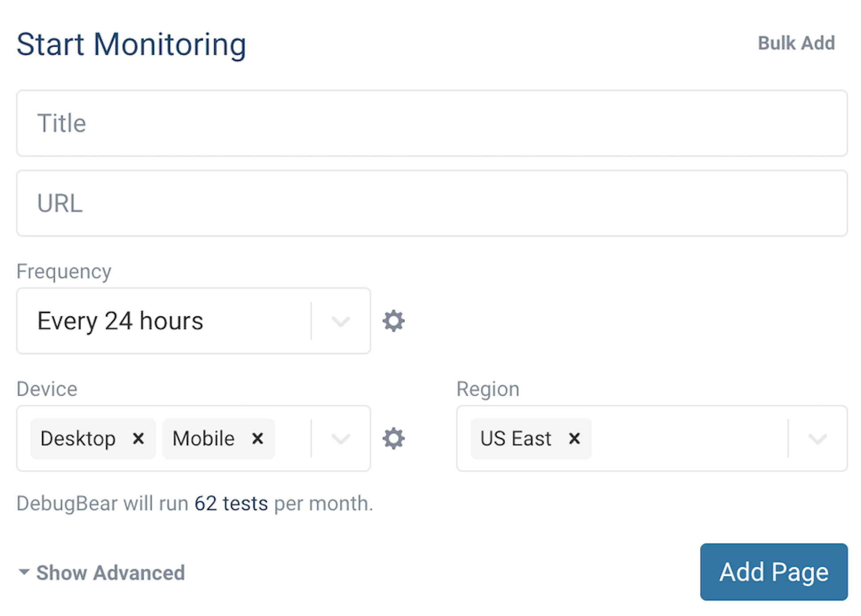861x616 pixels.
Task: Select the Every 24 hours frequency value
Action: click(x=120, y=320)
